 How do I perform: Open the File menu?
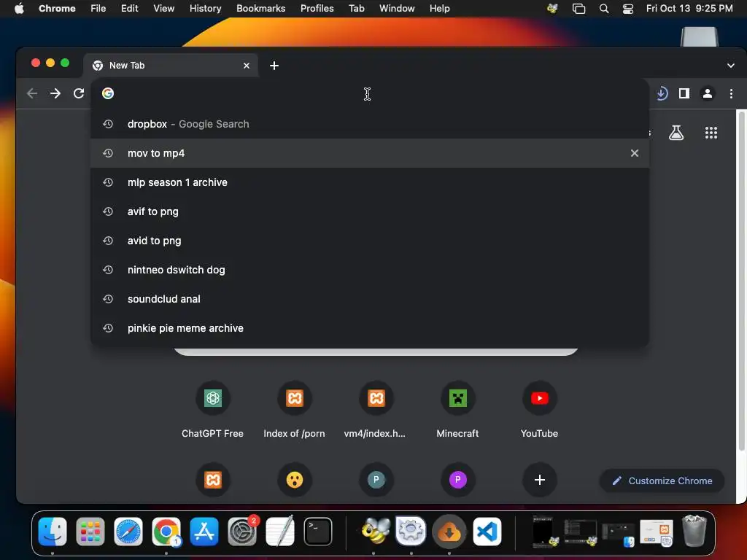pyautogui.click(x=98, y=9)
